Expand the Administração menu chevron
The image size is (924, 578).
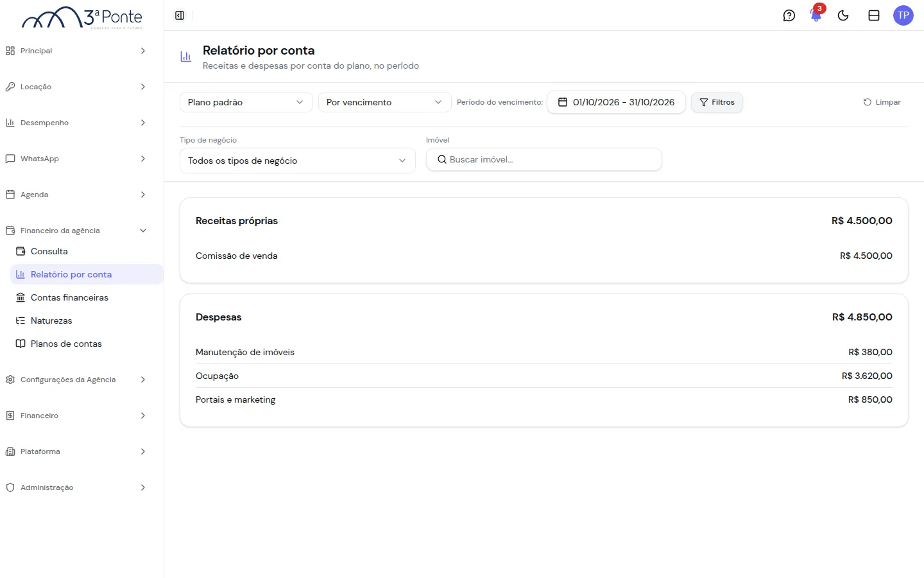pyautogui.click(x=143, y=487)
